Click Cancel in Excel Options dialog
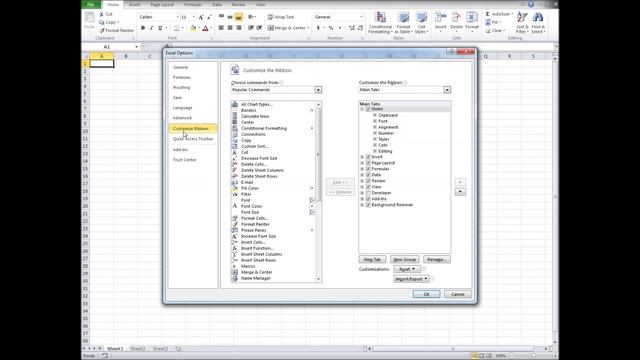 tap(458, 294)
